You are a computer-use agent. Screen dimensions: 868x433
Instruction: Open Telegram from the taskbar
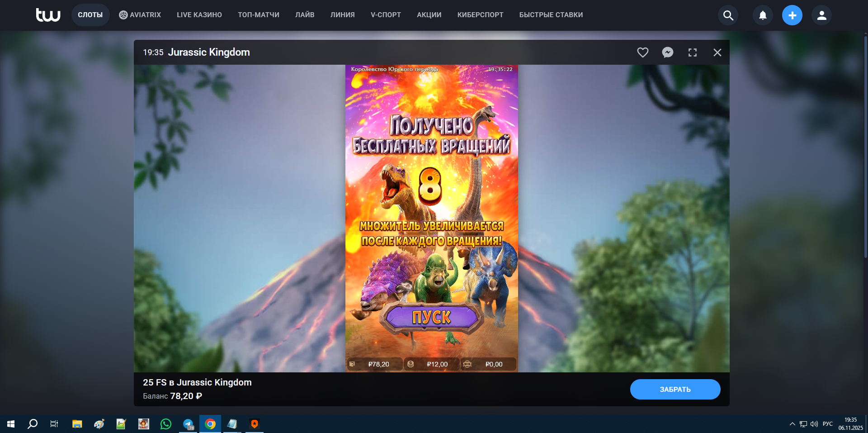(188, 424)
